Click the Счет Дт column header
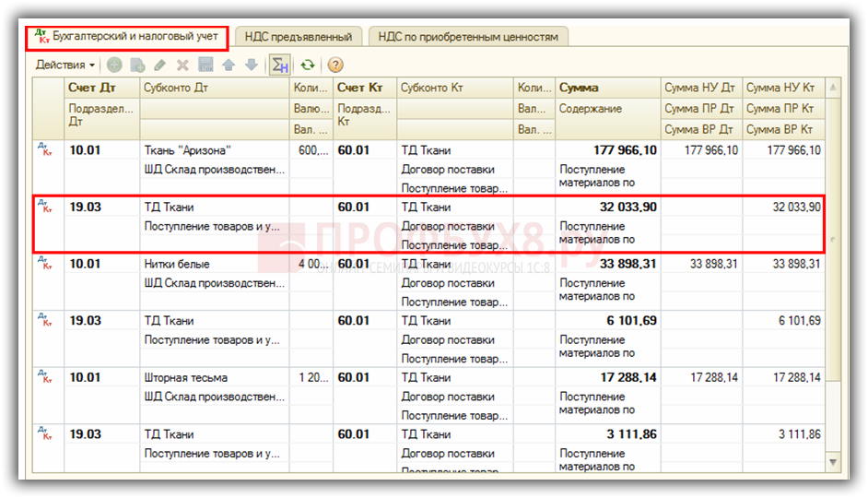This screenshot has width=868, height=498. tap(102, 88)
